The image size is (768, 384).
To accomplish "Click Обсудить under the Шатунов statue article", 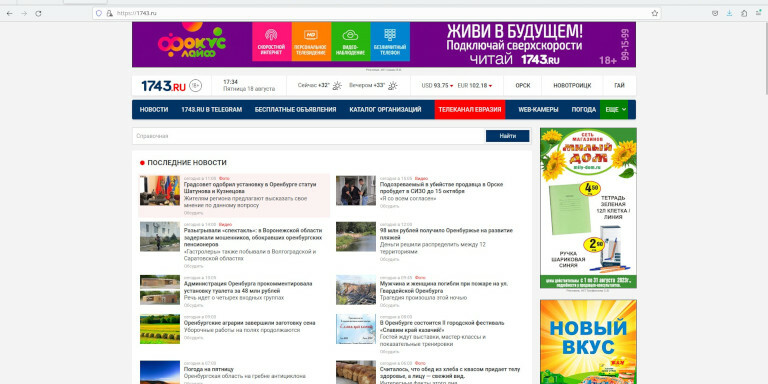I will coord(193,213).
